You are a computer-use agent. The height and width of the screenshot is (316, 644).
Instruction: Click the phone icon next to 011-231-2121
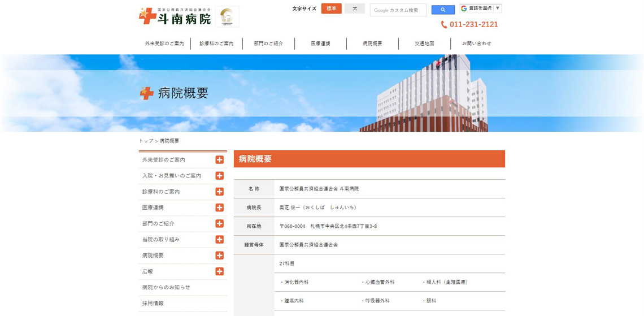(x=444, y=25)
